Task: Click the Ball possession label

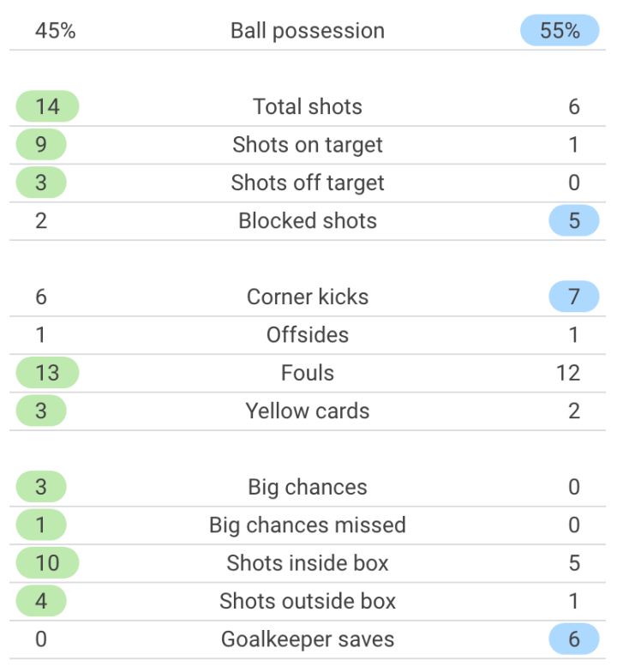Action: [x=308, y=31]
